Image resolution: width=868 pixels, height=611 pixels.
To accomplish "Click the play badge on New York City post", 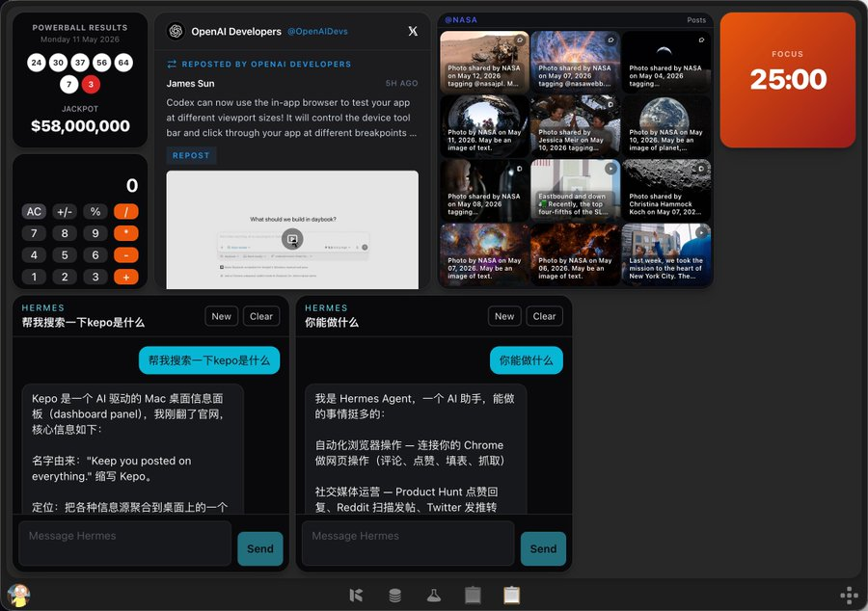I will (701, 232).
